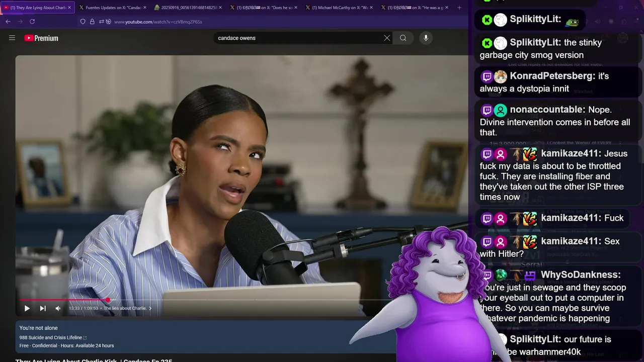Click Twitch badge beside nonaccountable
The height and width of the screenshot is (362, 644).
(487, 110)
